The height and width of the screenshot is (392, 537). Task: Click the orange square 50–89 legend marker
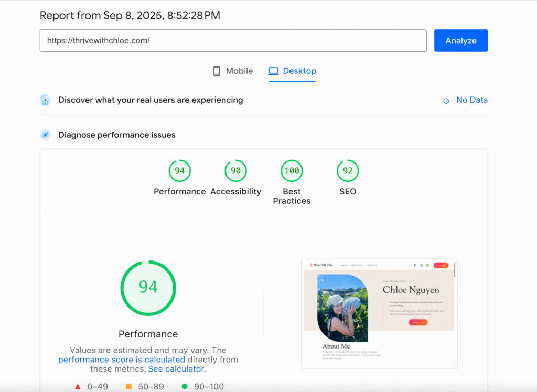click(x=128, y=387)
